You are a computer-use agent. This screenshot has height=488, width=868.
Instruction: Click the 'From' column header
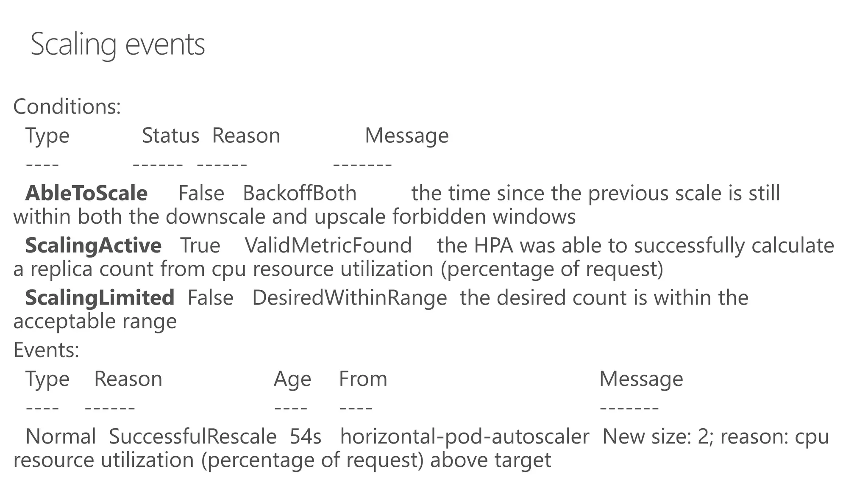click(x=363, y=379)
